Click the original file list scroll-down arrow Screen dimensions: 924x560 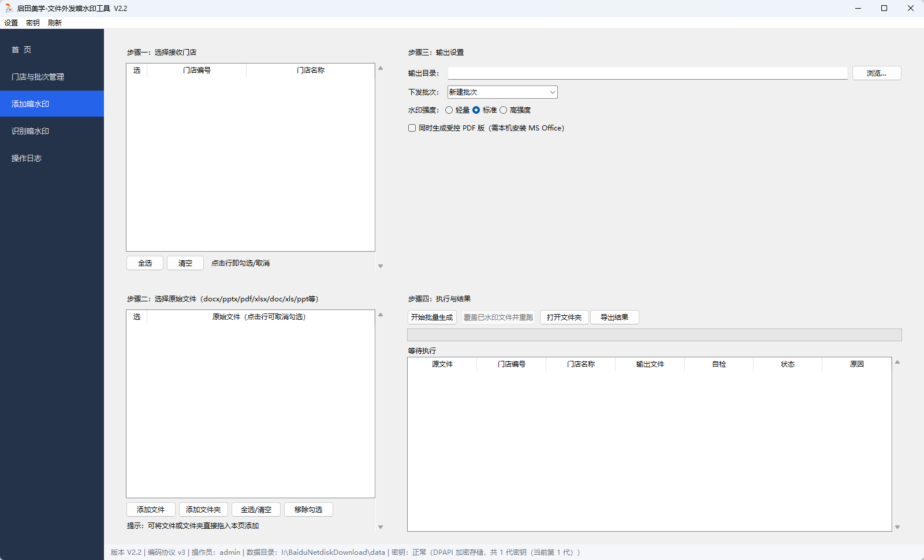tap(381, 527)
